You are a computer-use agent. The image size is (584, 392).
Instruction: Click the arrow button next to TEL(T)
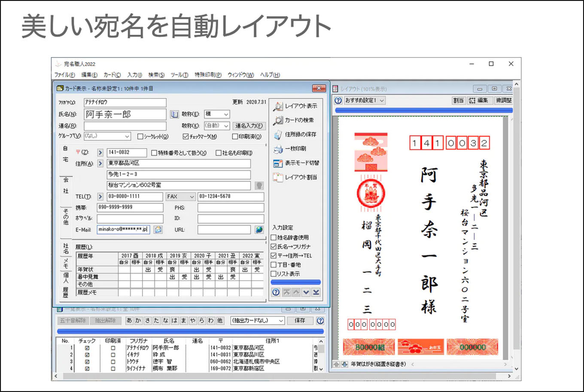click(100, 197)
